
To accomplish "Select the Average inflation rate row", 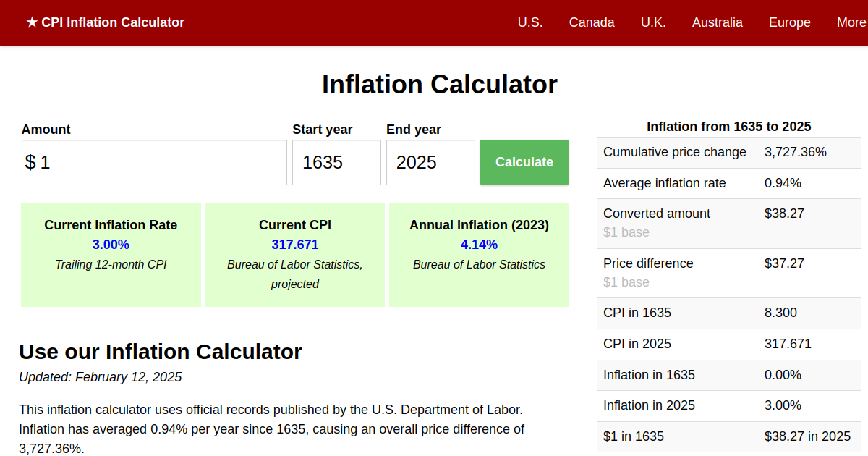I will pyautogui.click(x=728, y=183).
